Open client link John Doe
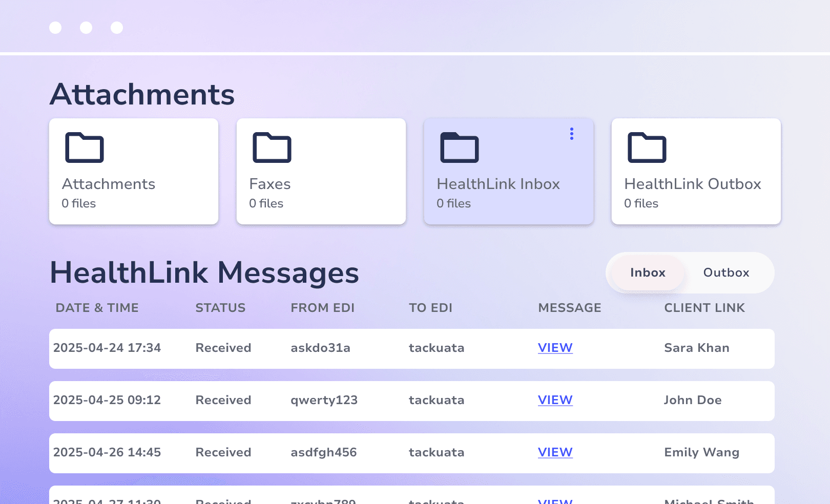The width and height of the screenshot is (830, 504). pos(693,400)
